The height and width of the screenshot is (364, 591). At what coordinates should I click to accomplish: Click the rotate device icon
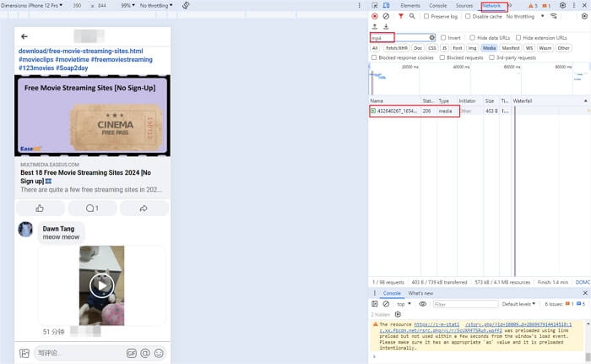(x=186, y=5)
